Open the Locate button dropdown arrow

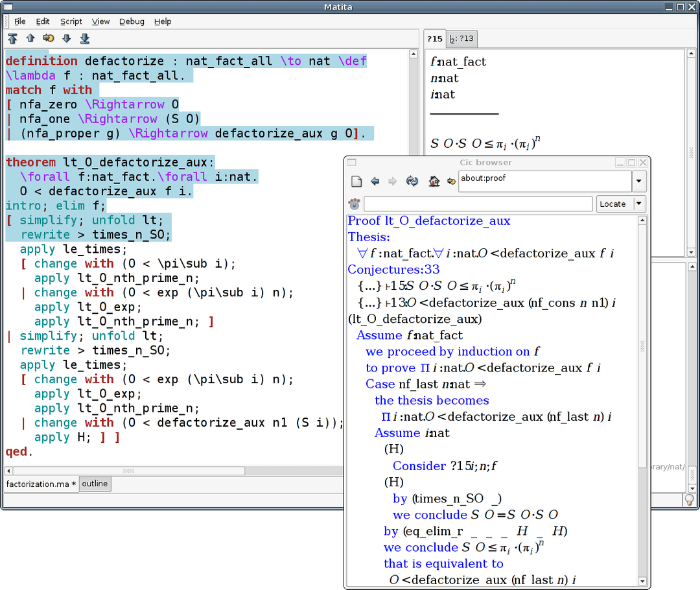[x=639, y=204]
